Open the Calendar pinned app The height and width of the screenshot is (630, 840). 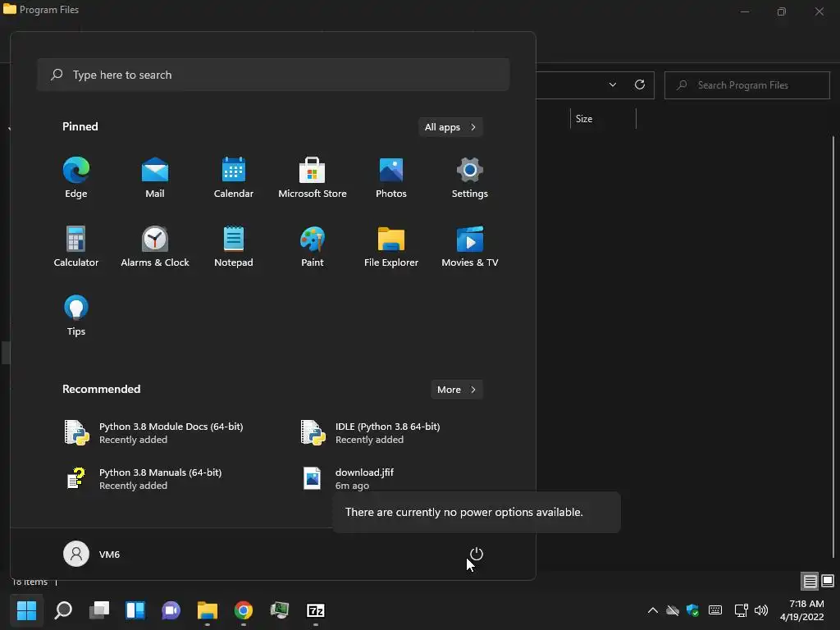234,177
